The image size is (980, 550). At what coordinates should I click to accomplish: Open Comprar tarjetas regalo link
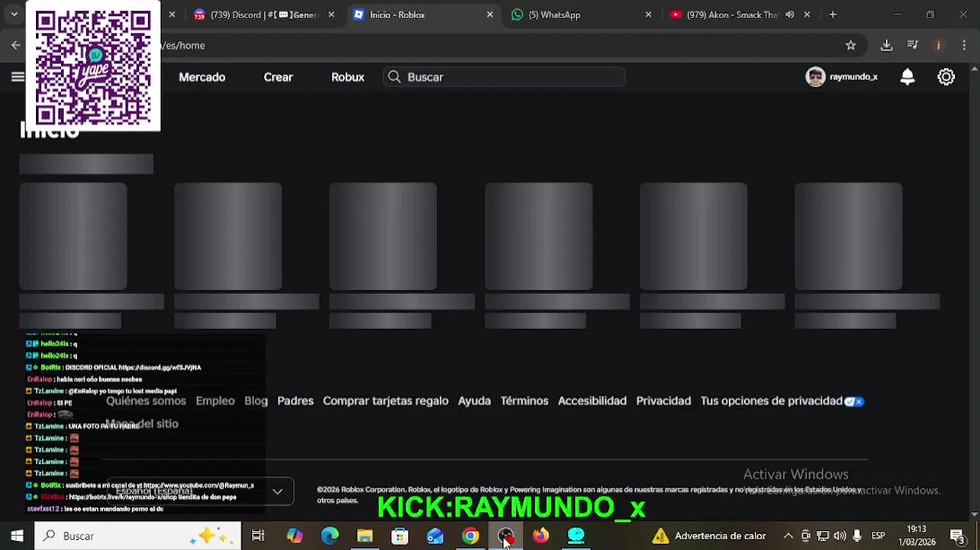(x=385, y=400)
